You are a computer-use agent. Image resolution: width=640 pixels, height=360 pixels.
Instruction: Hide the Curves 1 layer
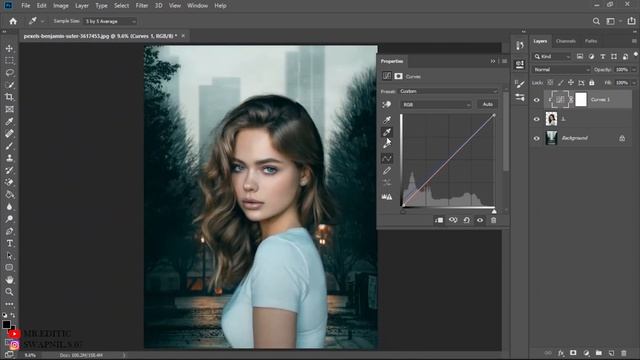(537, 100)
